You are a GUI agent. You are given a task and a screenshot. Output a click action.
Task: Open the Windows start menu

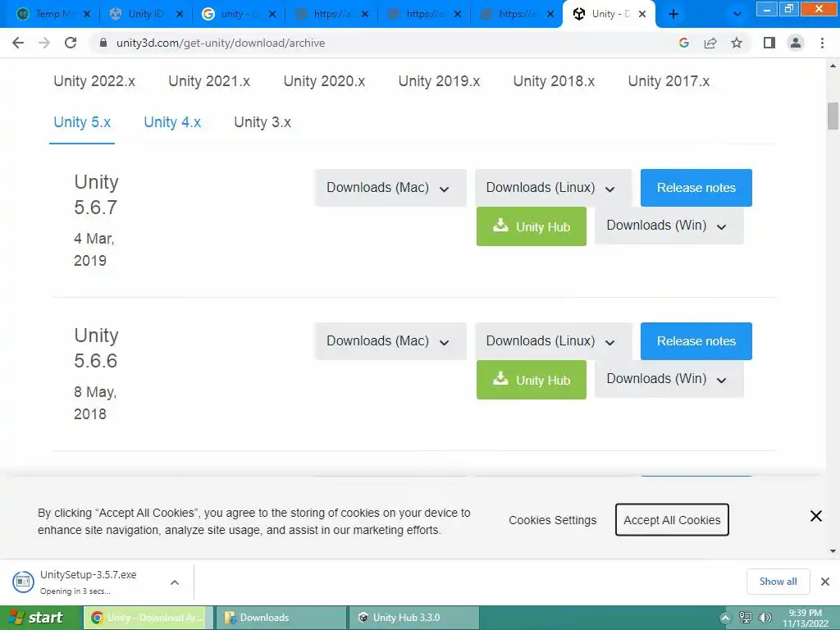pos(39,618)
